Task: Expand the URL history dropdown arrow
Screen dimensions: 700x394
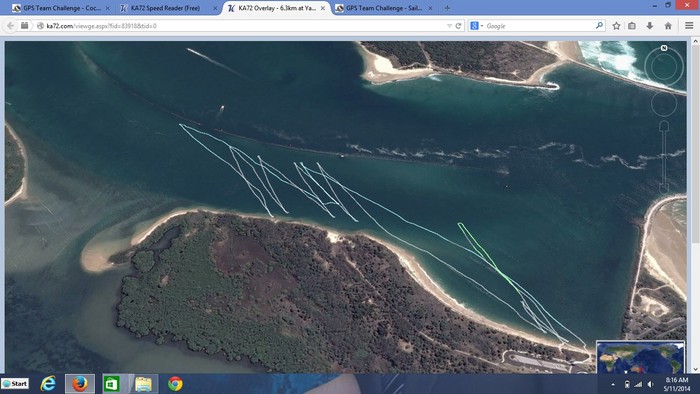Action: point(449,26)
